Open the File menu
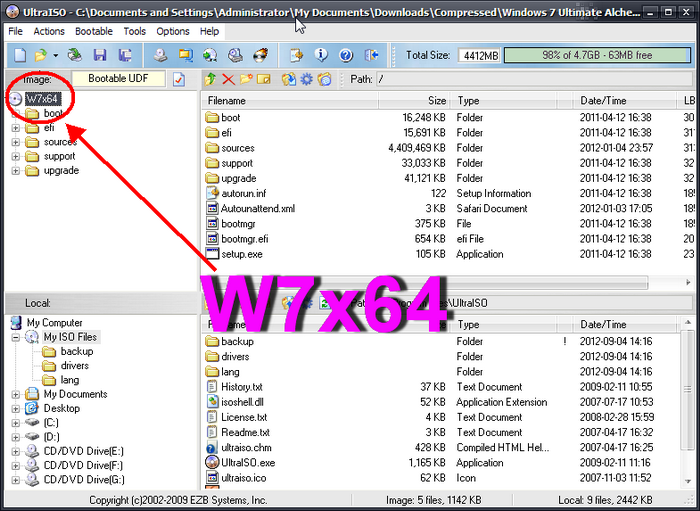 click(16, 31)
